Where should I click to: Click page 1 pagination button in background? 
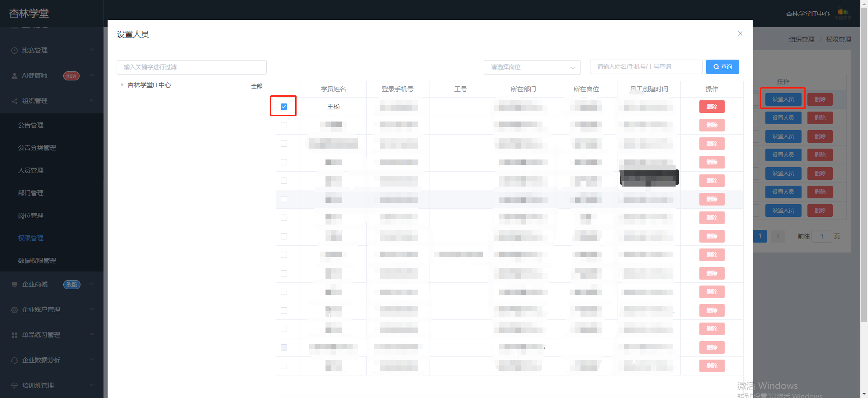[x=760, y=236]
